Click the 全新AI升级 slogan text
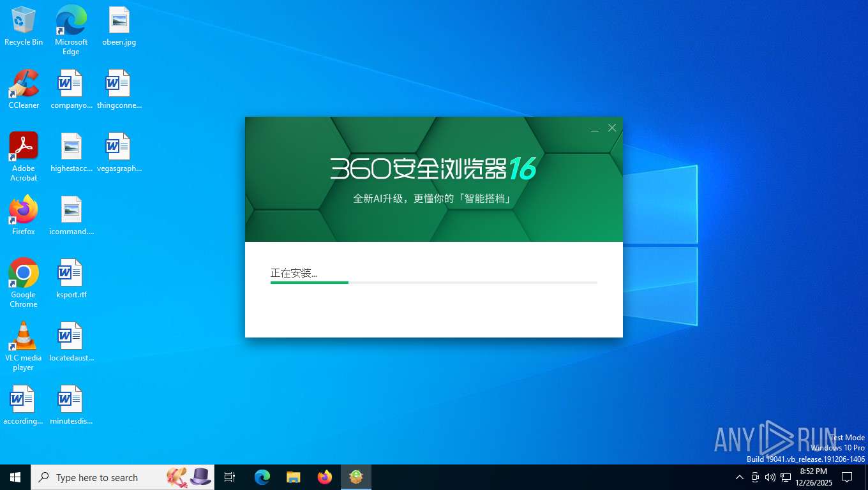868x490 pixels. tap(433, 198)
